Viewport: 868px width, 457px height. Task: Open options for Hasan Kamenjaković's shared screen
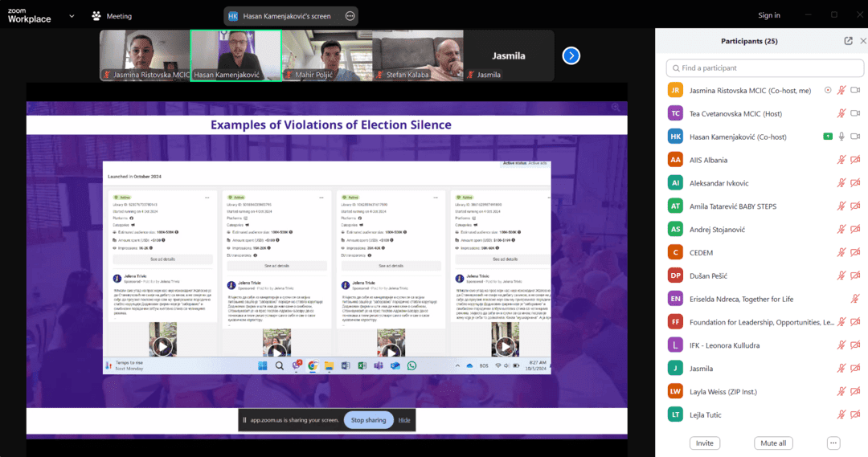(x=350, y=16)
